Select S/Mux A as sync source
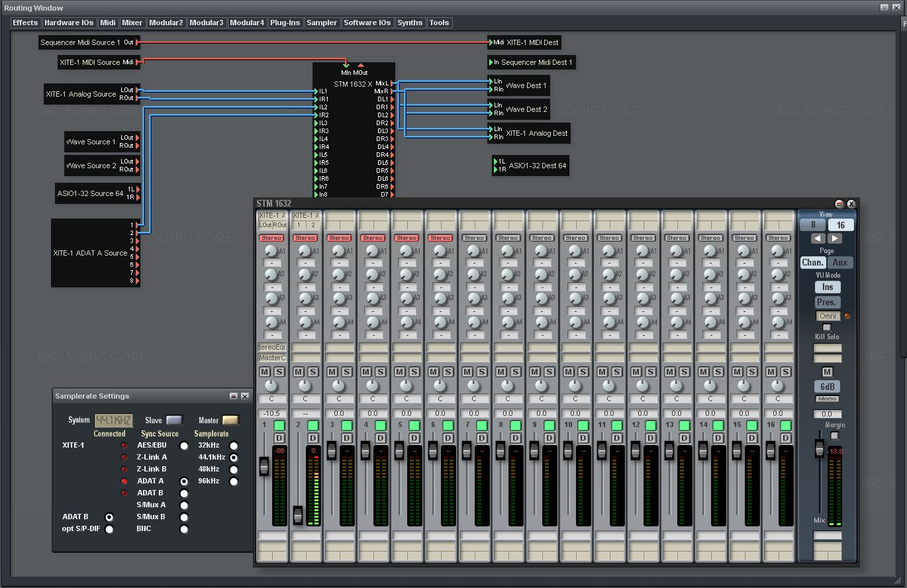The width and height of the screenshot is (907, 588). [184, 505]
